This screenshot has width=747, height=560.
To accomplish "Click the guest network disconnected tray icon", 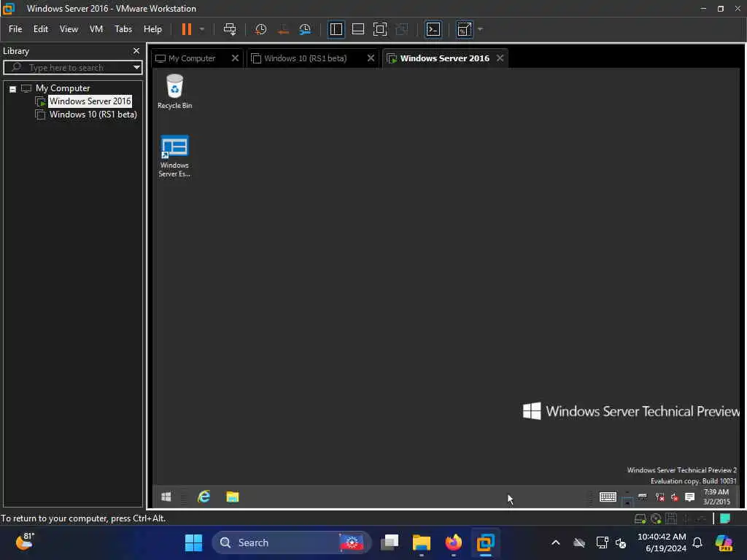I will click(x=659, y=497).
